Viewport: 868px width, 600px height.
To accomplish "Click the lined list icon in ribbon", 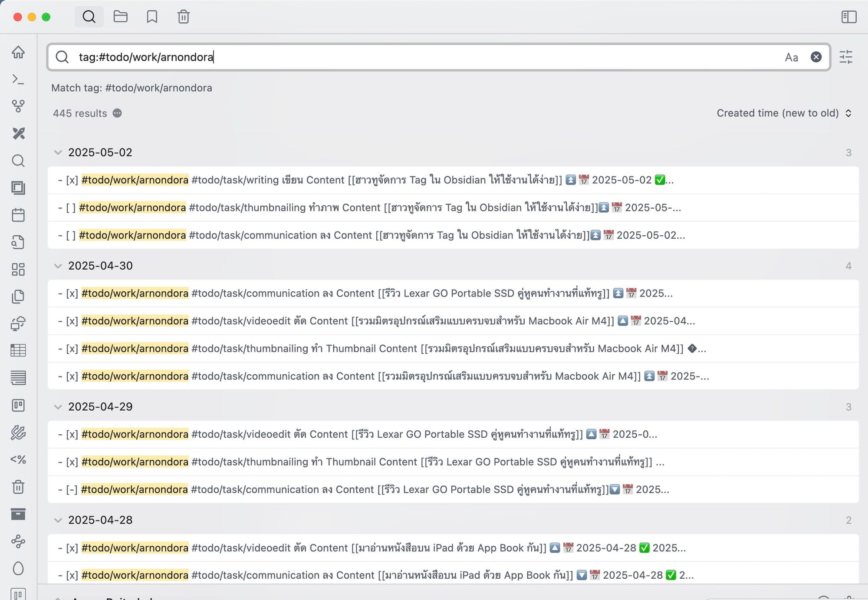I will (x=18, y=378).
